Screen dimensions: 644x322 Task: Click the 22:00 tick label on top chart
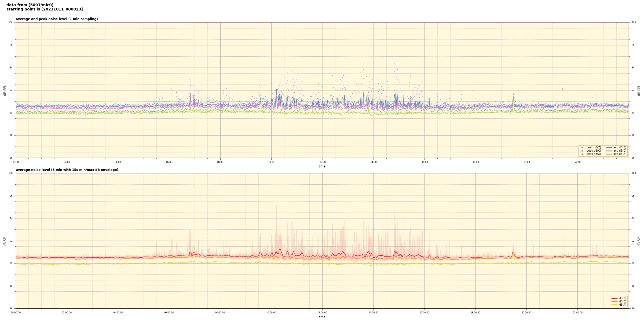click(x=578, y=162)
